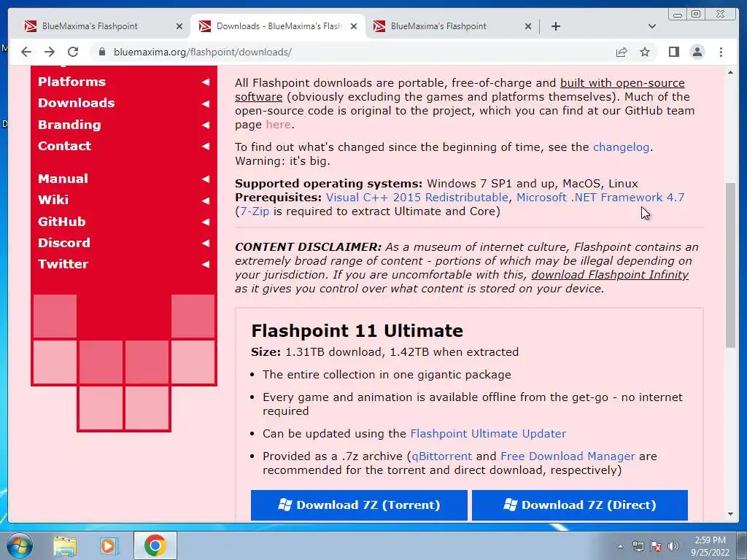Open the network icon in system tray
The image size is (747, 560).
(638, 546)
